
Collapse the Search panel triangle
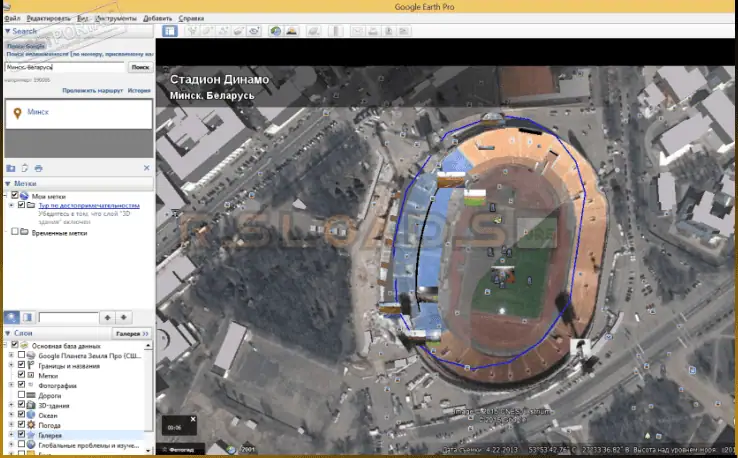click(x=8, y=31)
